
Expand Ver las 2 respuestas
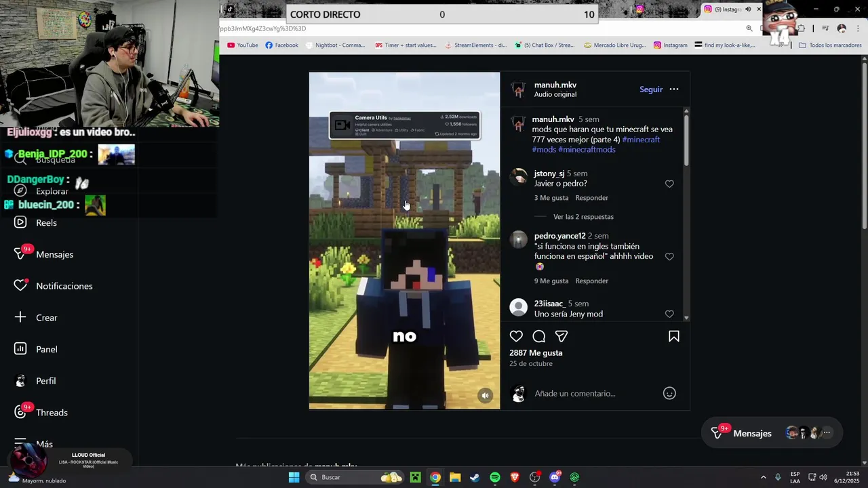(x=583, y=217)
